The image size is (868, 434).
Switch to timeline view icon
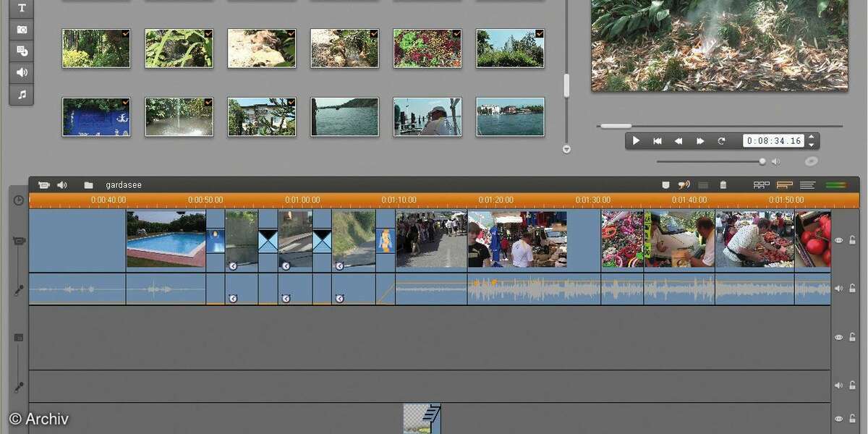point(784,185)
